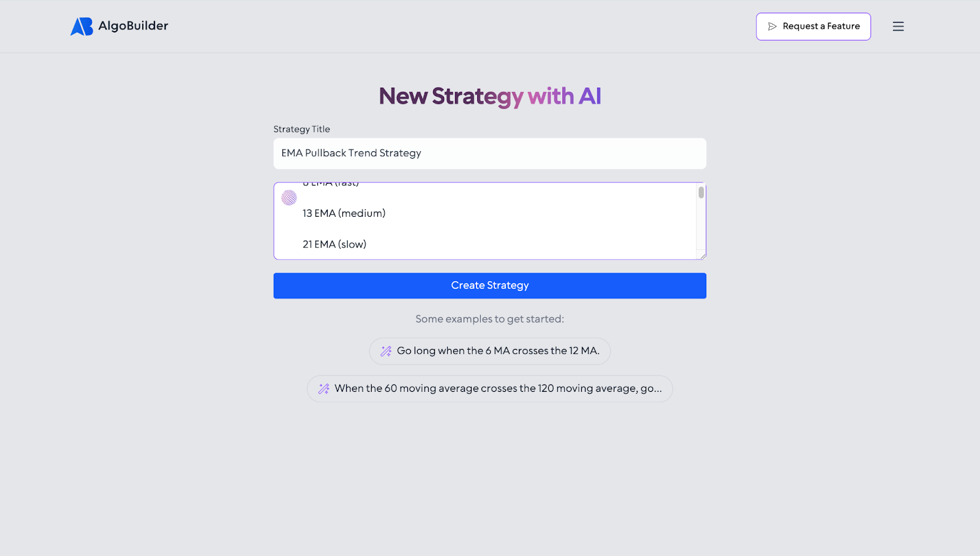Click the Strategy Title label above the input
980x556 pixels.
(301, 129)
